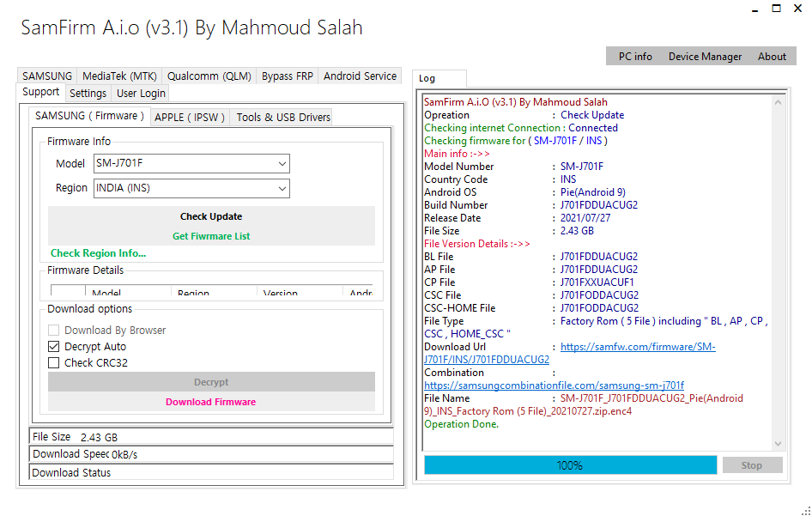
Task: Open the Settings tab
Action: pos(88,94)
